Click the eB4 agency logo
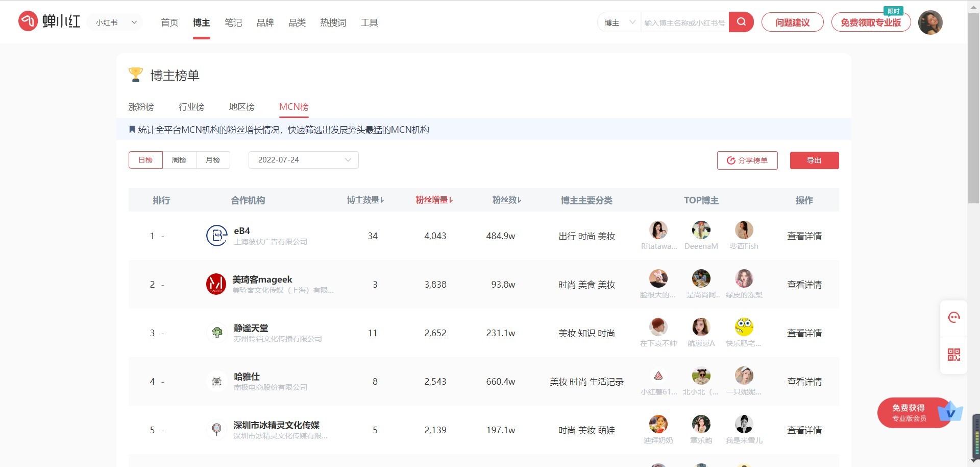980x467 pixels. pyautogui.click(x=216, y=236)
